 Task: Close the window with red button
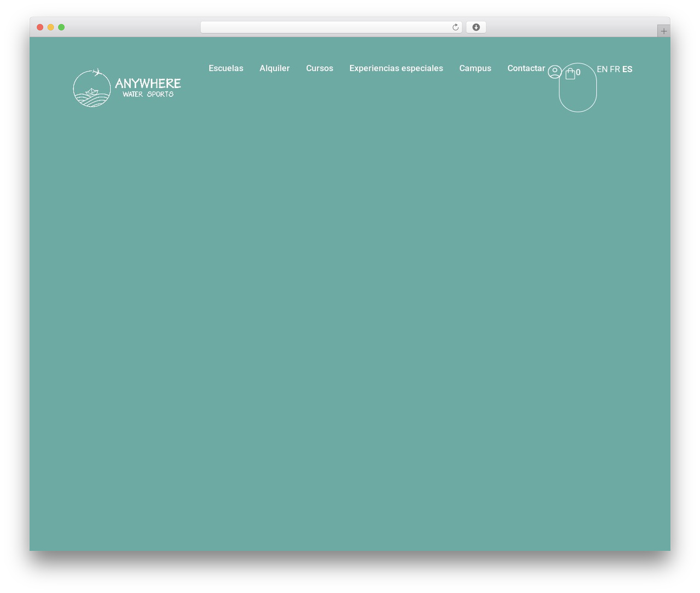[40, 27]
